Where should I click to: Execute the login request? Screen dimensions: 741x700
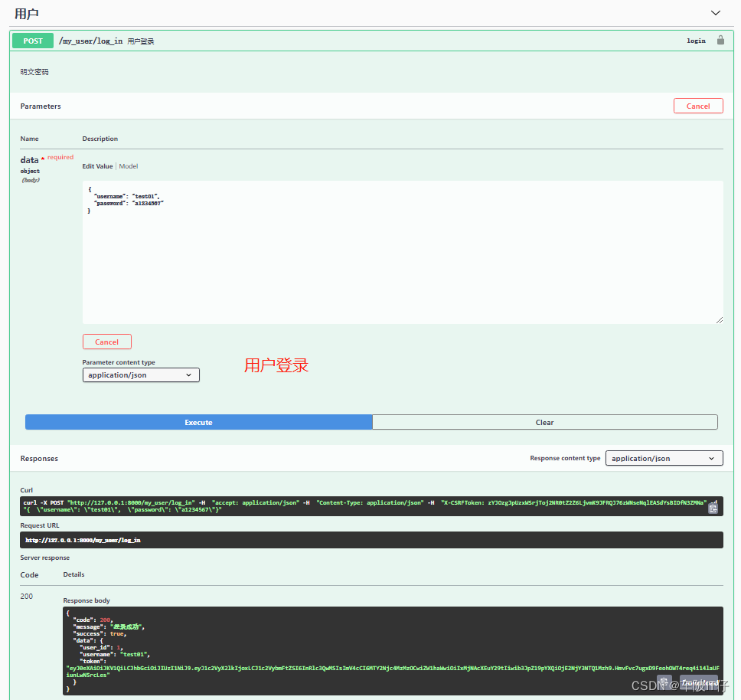point(197,422)
